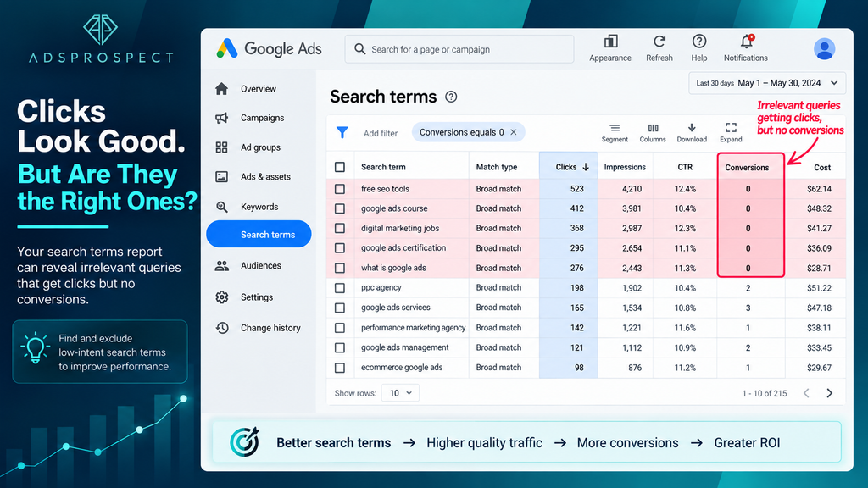Screen dimensions: 868x488
Task: Open Appearance settings icon
Action: coord(610,42)
